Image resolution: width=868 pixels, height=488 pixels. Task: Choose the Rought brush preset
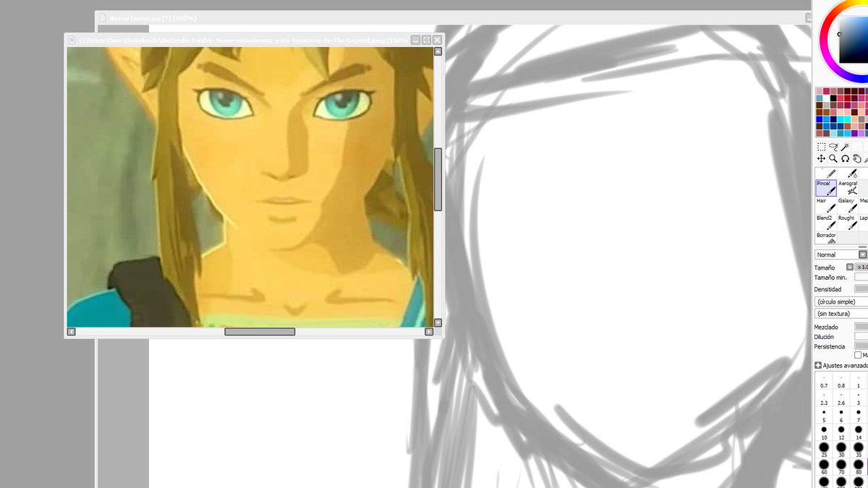tap(848, 223)
